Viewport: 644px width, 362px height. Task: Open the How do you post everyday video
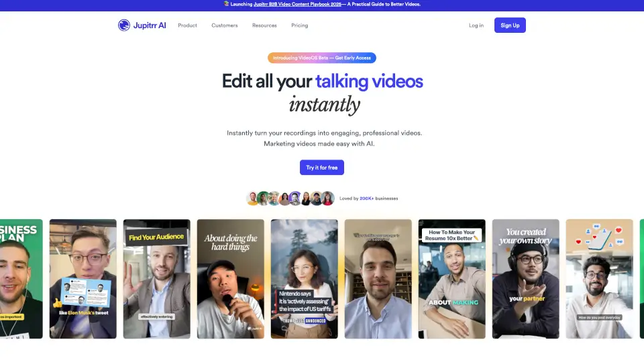click(x=599, y=279)
